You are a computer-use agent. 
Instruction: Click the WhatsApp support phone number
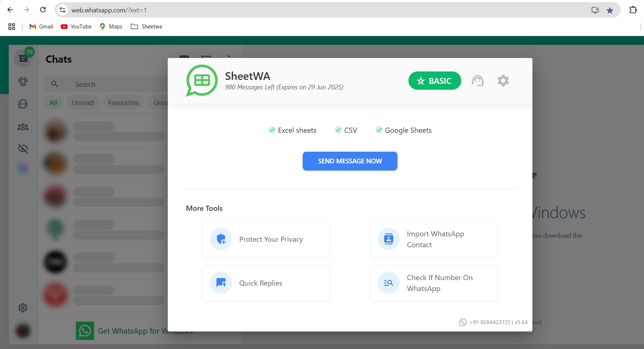tap(490, 322)
